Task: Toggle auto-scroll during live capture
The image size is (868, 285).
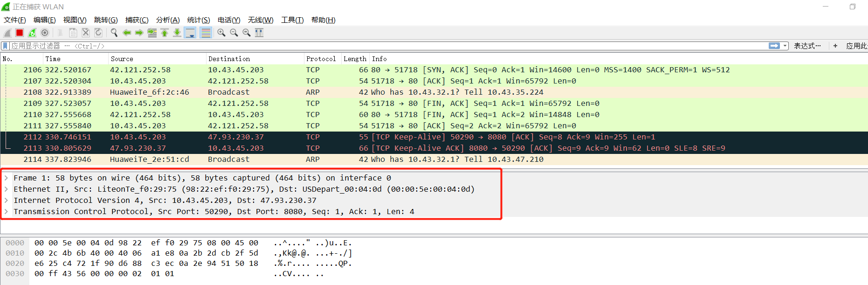Action: tap(190, 33)
